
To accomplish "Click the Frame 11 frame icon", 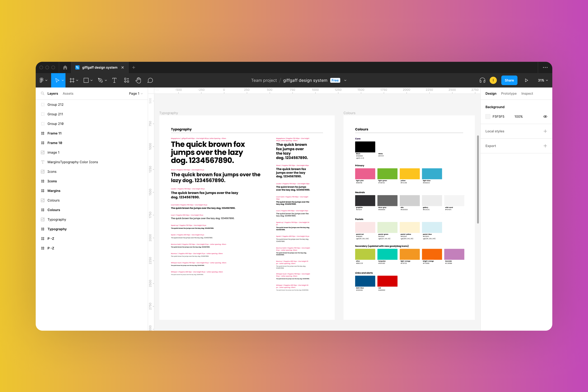I will (x=43, y=133).
